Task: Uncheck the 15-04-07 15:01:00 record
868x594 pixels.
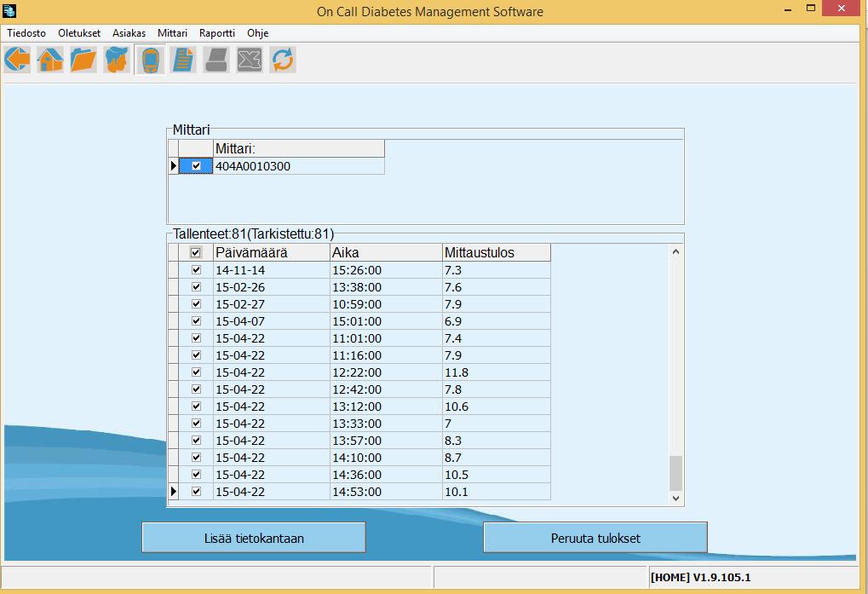Action: pyautogui.click(x=196, y=320)
